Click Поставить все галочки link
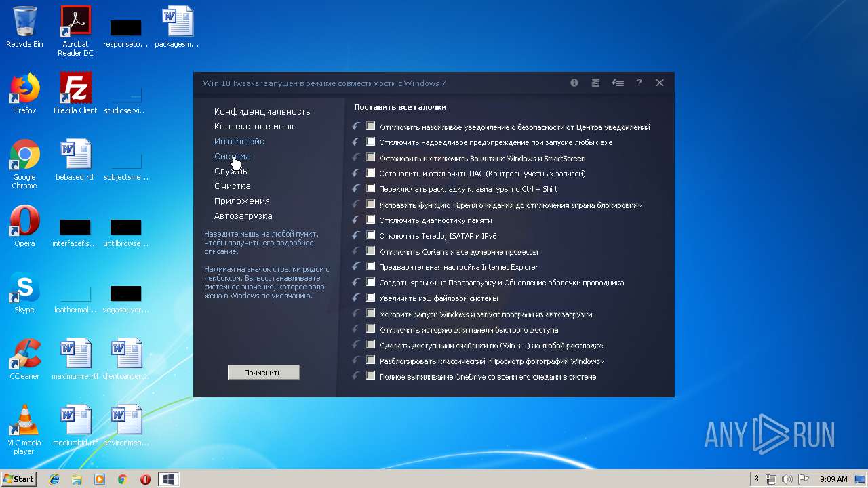Screen dimensions: 868x488 pyautogui.click(x=399, y=107)
